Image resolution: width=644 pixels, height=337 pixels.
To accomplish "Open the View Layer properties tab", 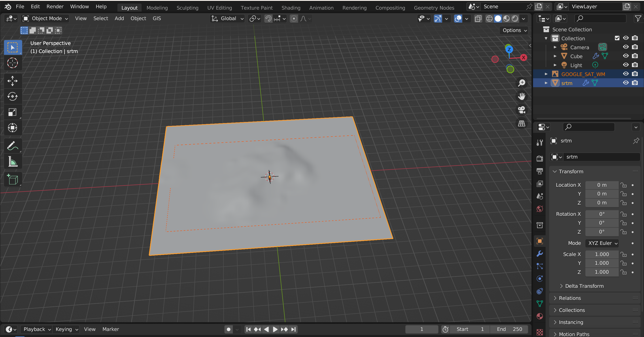I will (540, 184).
